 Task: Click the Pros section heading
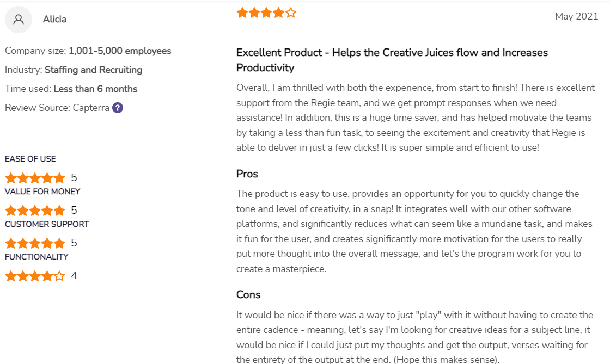point(247,174)
